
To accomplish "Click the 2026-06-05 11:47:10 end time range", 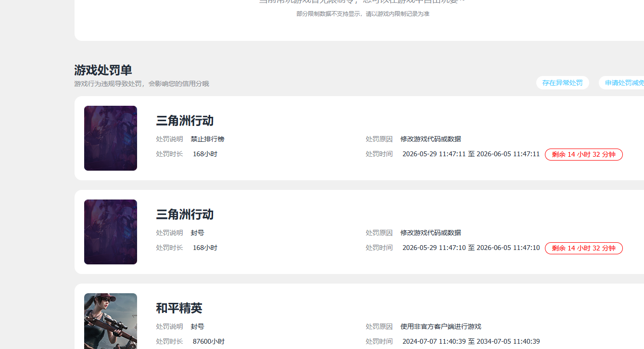I will (x=471, y=248).
